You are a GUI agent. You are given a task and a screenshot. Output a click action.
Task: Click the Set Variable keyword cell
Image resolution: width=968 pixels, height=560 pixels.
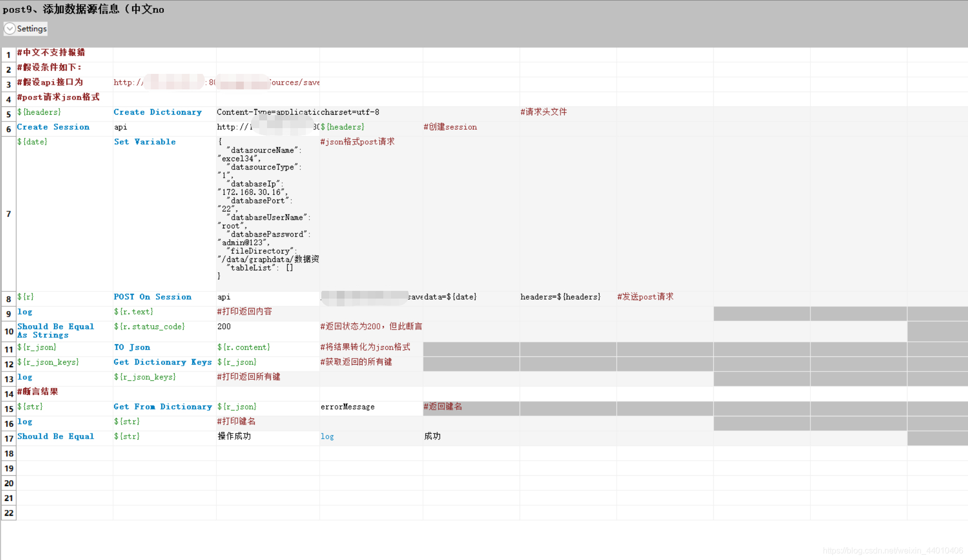[145, 142]
